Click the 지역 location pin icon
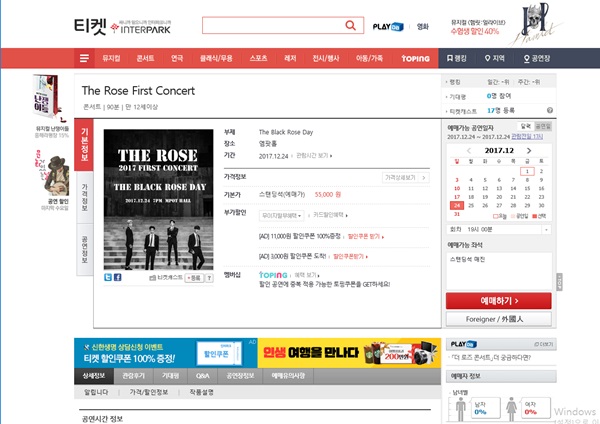This screenshot has height=424, width=600. [487, 58]
